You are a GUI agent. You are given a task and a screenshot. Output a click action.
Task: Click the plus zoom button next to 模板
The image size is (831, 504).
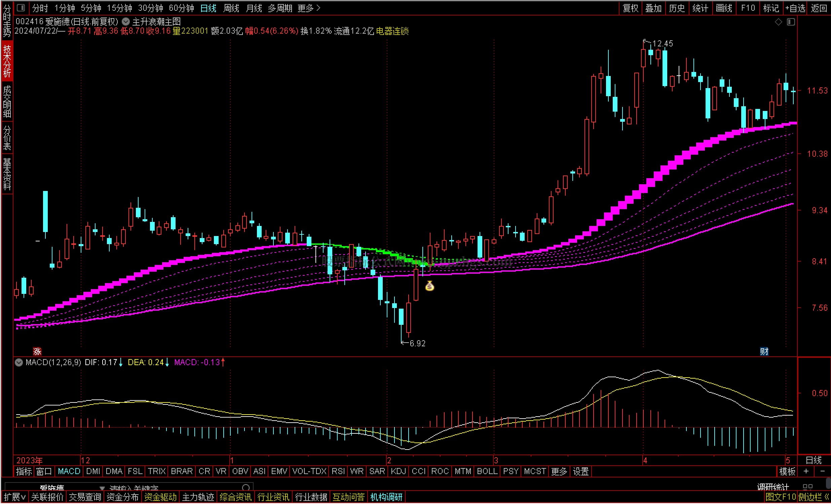pyautogui.click(x=806, y=471)
